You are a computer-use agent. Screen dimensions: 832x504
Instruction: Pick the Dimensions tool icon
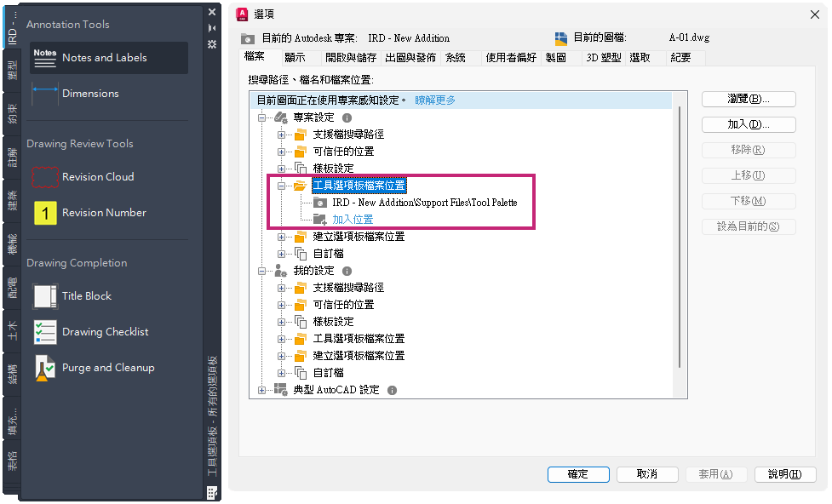[44, 94]
